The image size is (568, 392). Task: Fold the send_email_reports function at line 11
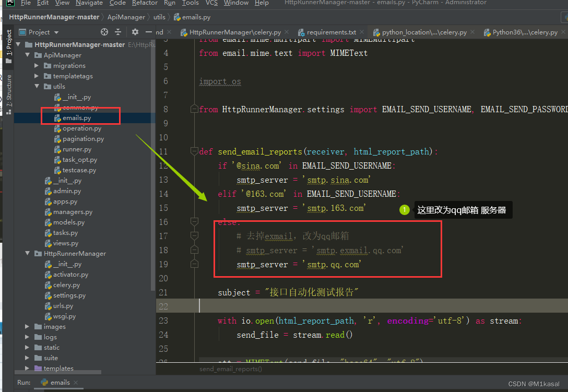click(x=194, y=151)
